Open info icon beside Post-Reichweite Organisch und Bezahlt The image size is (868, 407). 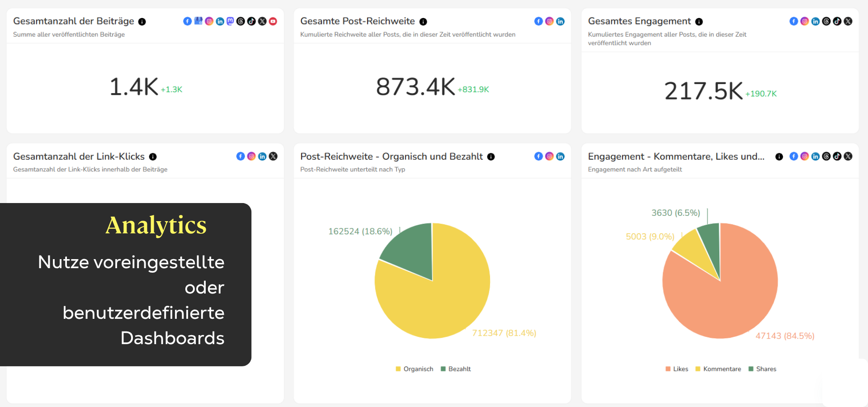(491, 157)
